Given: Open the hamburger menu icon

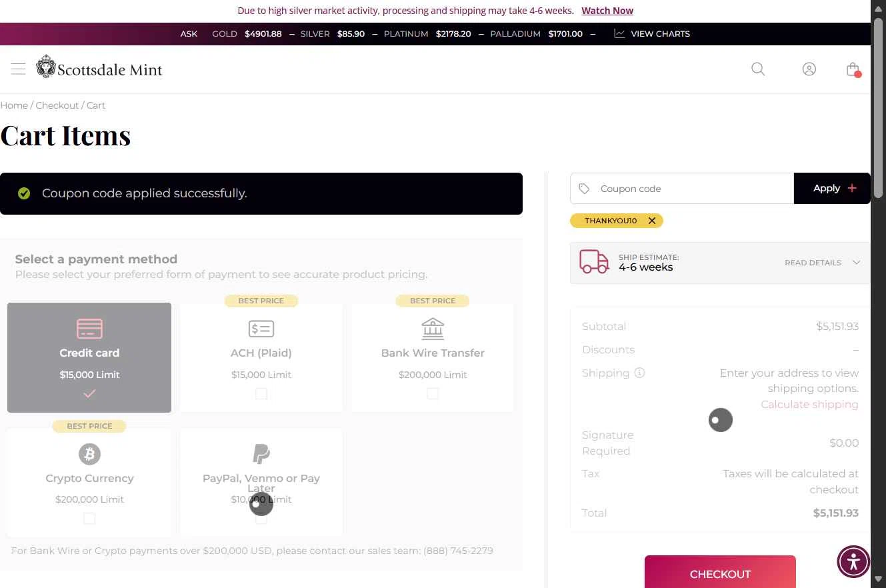Looking at the screenshot, I should coord(18,69).
